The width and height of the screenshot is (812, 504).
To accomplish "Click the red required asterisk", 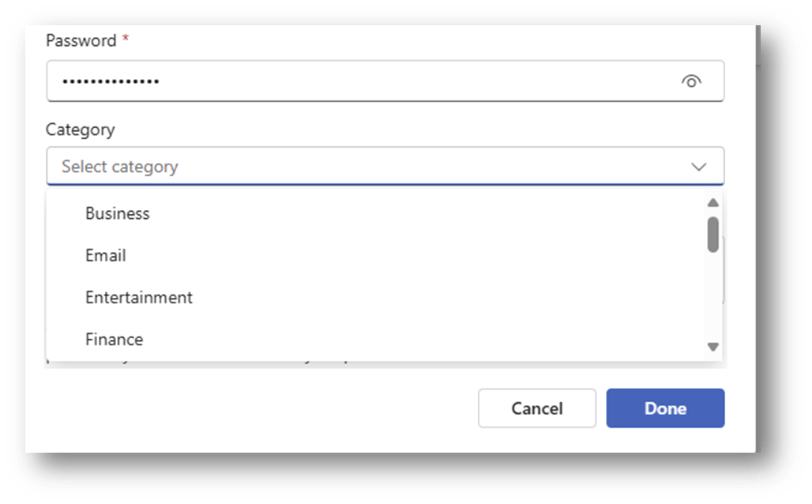I will (126, 37).
